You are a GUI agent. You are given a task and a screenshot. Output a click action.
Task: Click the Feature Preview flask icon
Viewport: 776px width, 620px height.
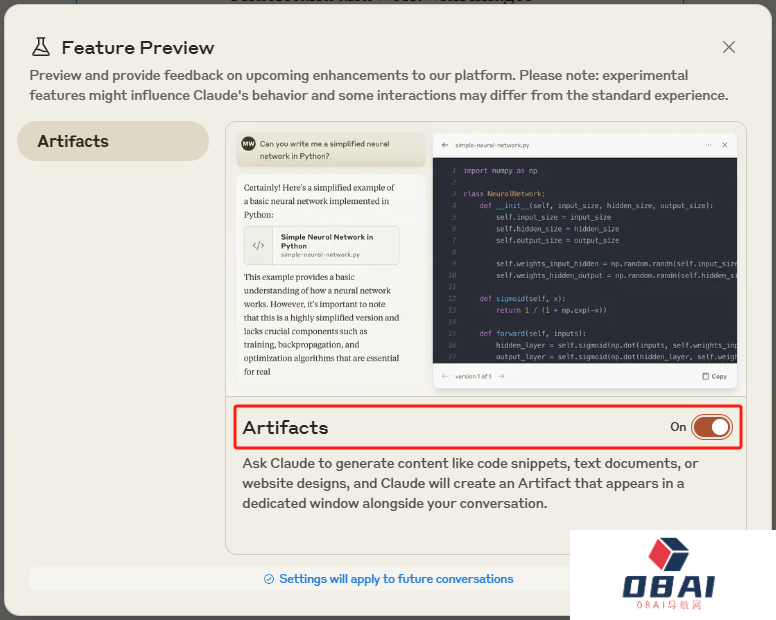41,47
